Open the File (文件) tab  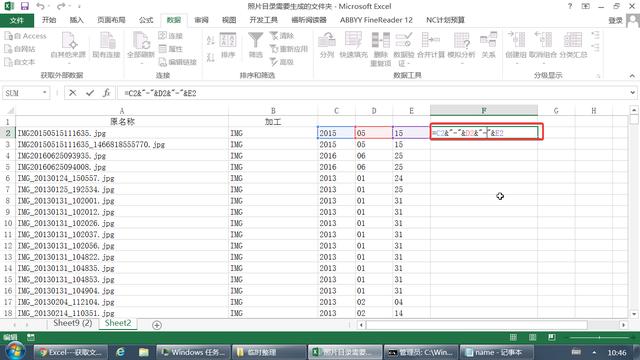17,20
